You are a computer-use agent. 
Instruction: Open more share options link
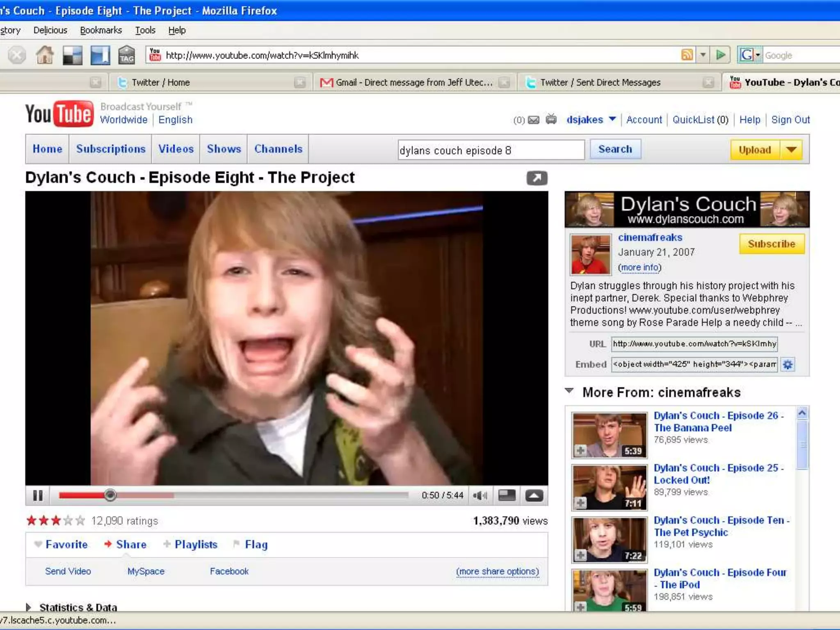(497, 571)
